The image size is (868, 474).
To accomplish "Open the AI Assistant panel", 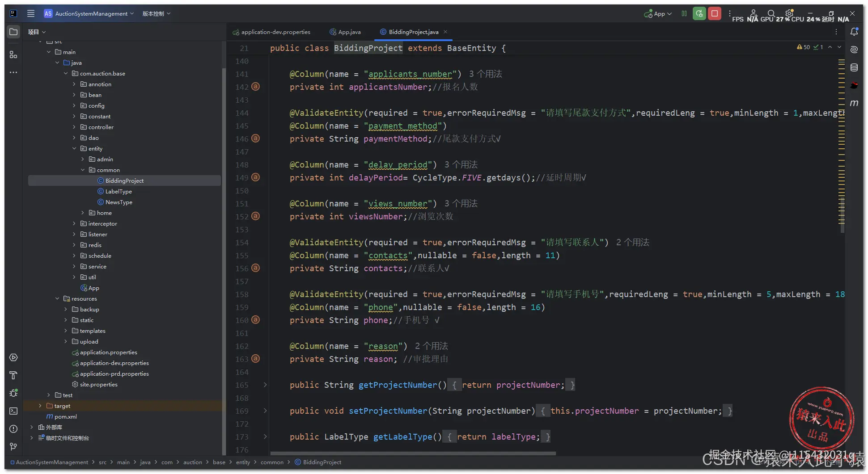I will [x=854, y=50].
